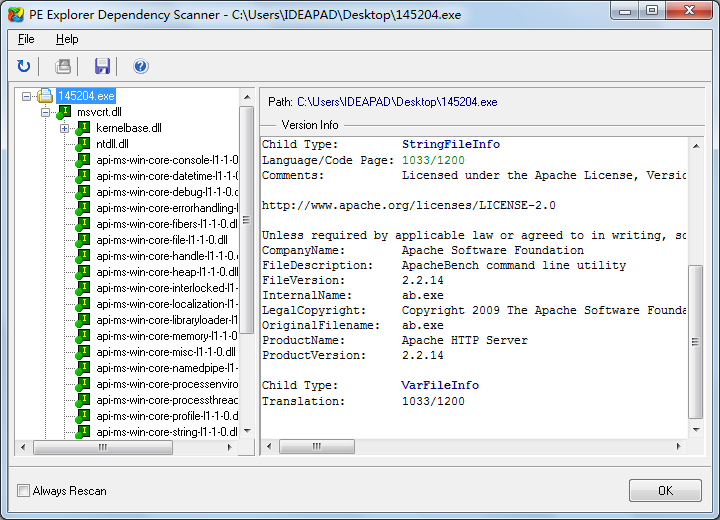The width and height of the screenshot is (720, 520).
Task: Click the tree panel scroll up arrow
Action: [x=247, y=97]
